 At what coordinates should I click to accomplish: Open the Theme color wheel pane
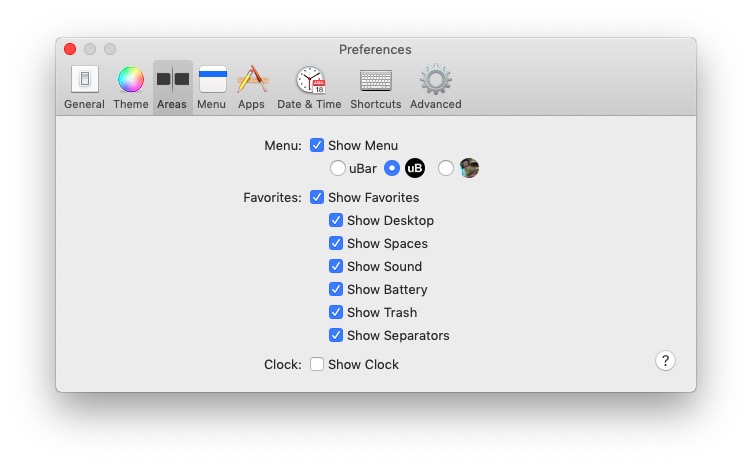click(x=130, y=88)
